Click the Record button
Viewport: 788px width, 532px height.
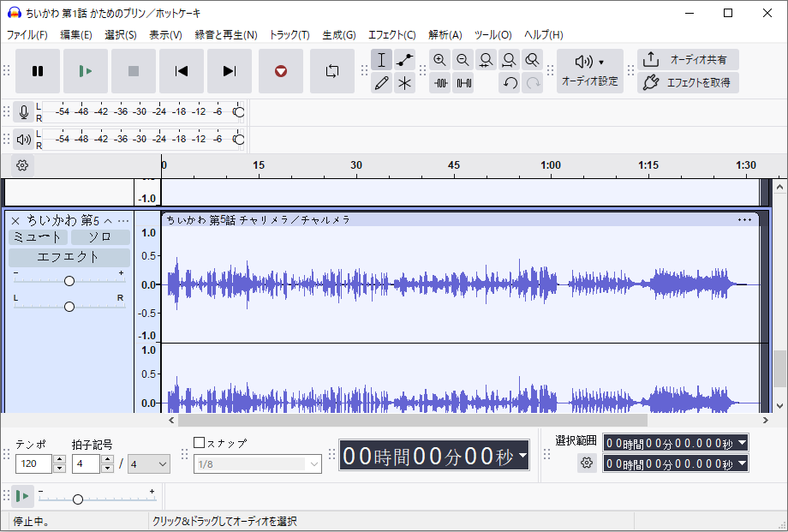(280, 71)
